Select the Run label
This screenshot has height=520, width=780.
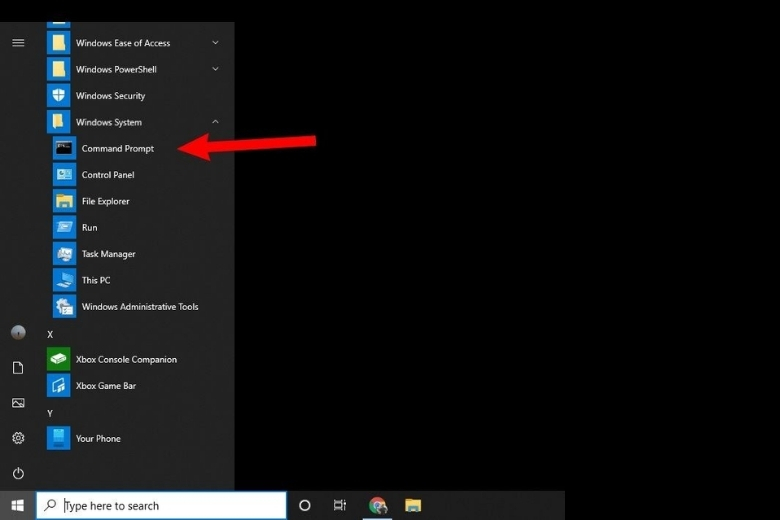pyautogui.click(x=90, y=227)
